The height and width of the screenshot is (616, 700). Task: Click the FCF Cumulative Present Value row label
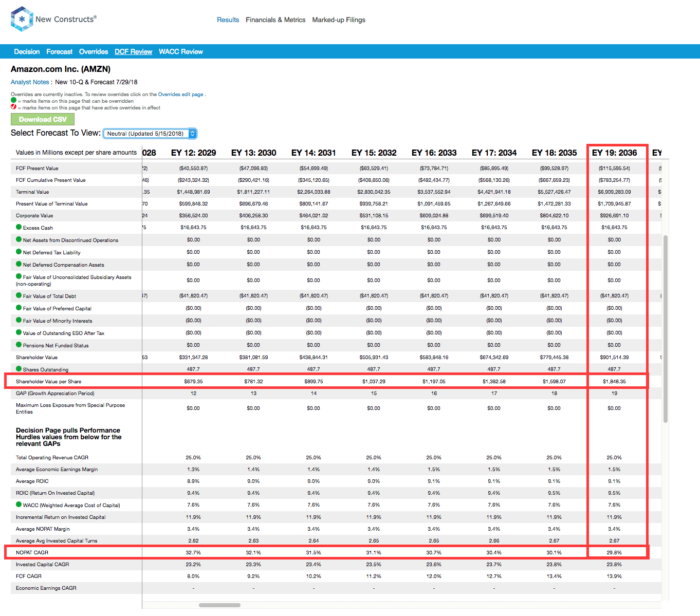point(50,180)
